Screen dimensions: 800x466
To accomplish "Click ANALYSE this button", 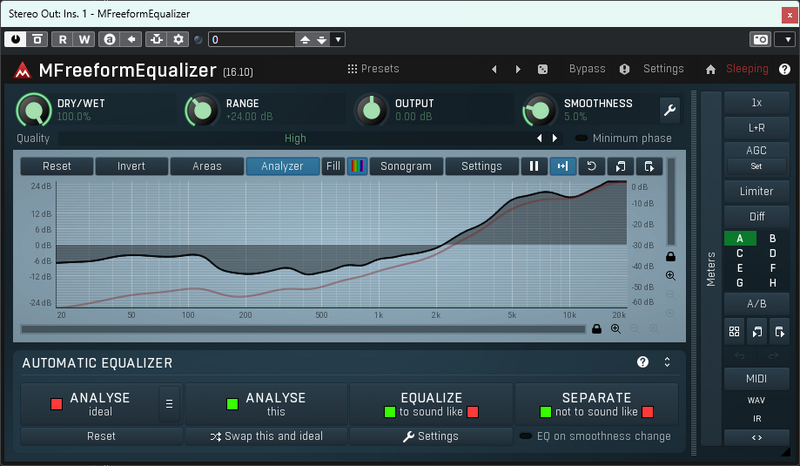I will tap(266, 404).
